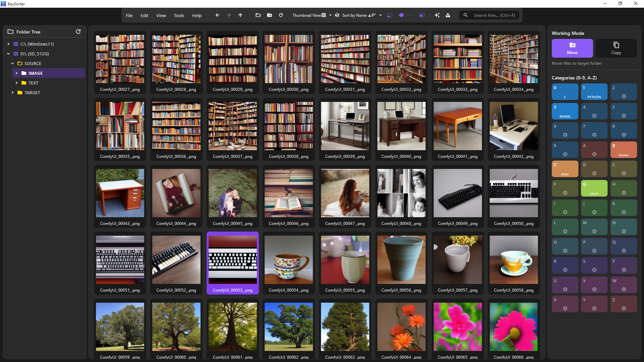Click the new folder icon
The width and height of the screenshot is (644, 362).
tap(269, 15)
